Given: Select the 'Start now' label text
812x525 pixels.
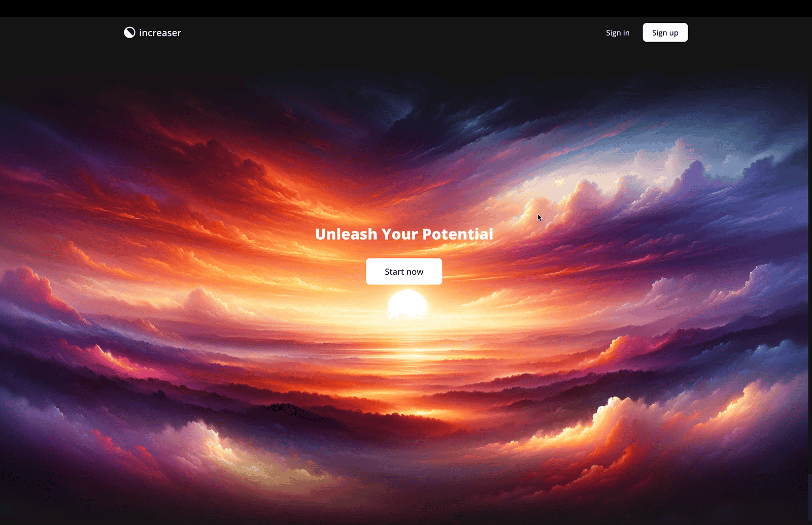Looking at the screenshot, I should [x=403, y=271].
